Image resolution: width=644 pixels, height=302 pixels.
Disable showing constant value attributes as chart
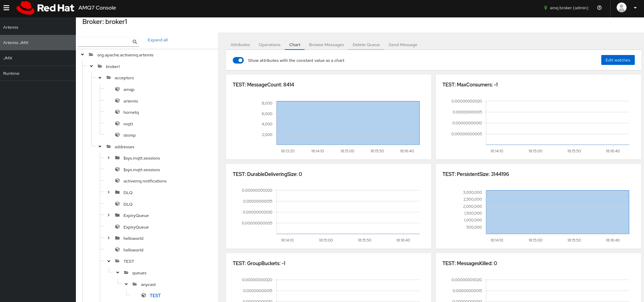tap(238, 60)
